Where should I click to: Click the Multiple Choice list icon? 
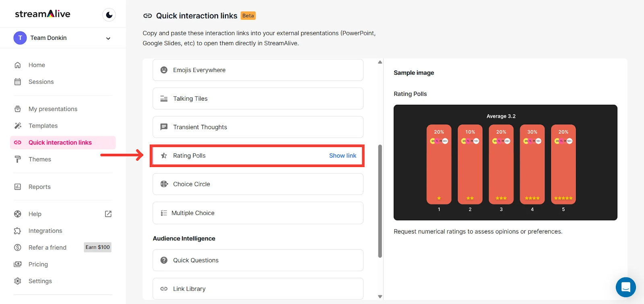coord(164,213)
